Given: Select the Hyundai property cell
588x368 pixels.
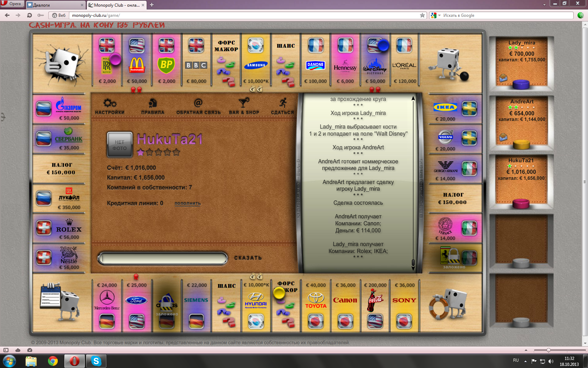Looking at the screenshot, I should click(256, 306).
